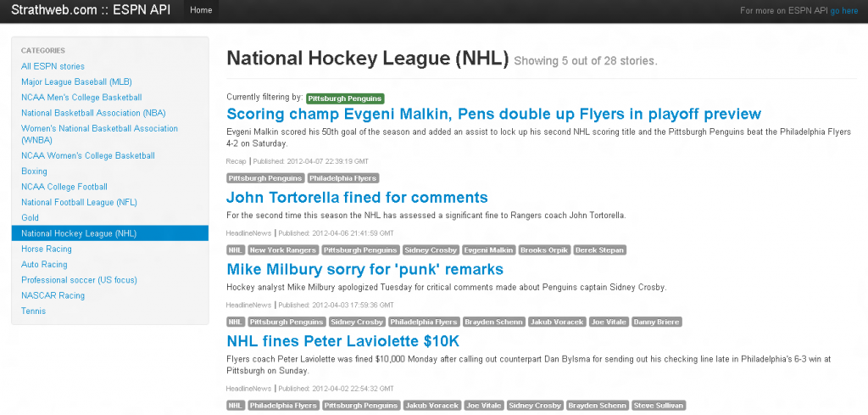The image size is (868, 415).
Task: Remove the green Pittsburgh Penguins filter tag
Action: click(345, 98)
